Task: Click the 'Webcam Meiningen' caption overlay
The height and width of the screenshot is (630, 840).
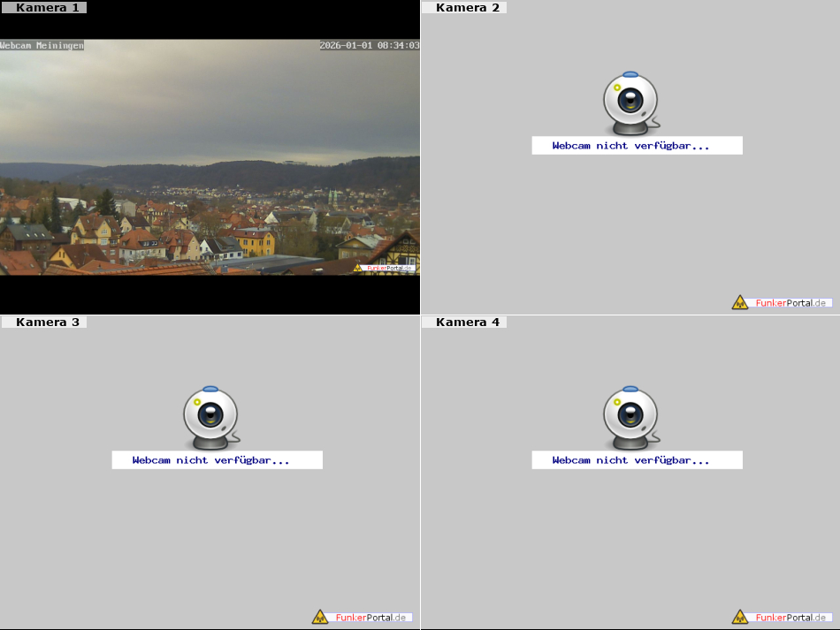Action: [x=42, y=45]
